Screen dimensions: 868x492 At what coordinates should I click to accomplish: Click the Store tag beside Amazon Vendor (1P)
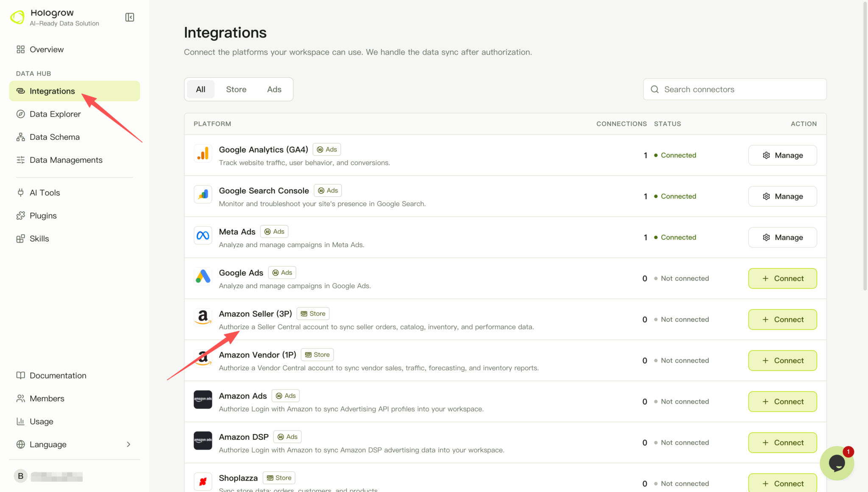click(x=317, y=355)
